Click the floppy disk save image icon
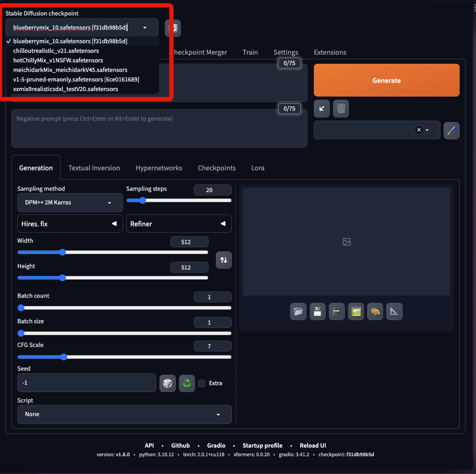 point(317,311)
